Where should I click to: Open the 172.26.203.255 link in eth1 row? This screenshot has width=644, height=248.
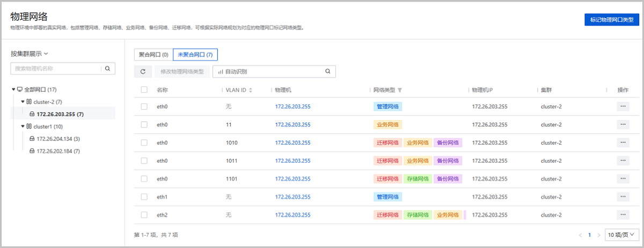292,197
